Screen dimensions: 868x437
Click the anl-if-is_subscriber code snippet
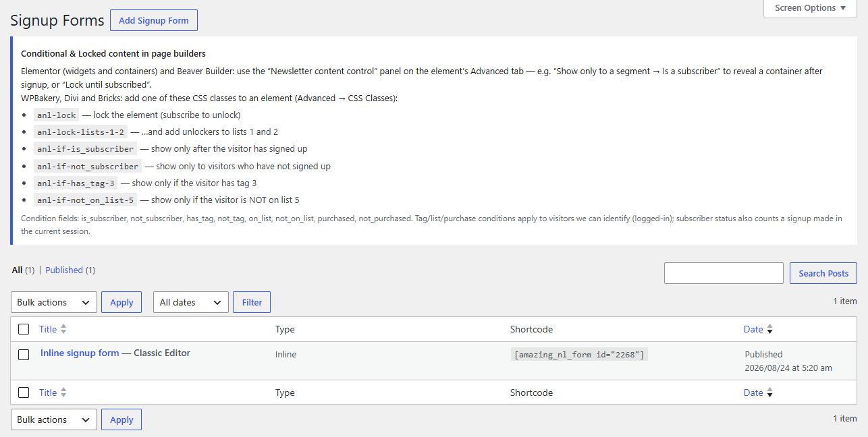tap(86, 149)
